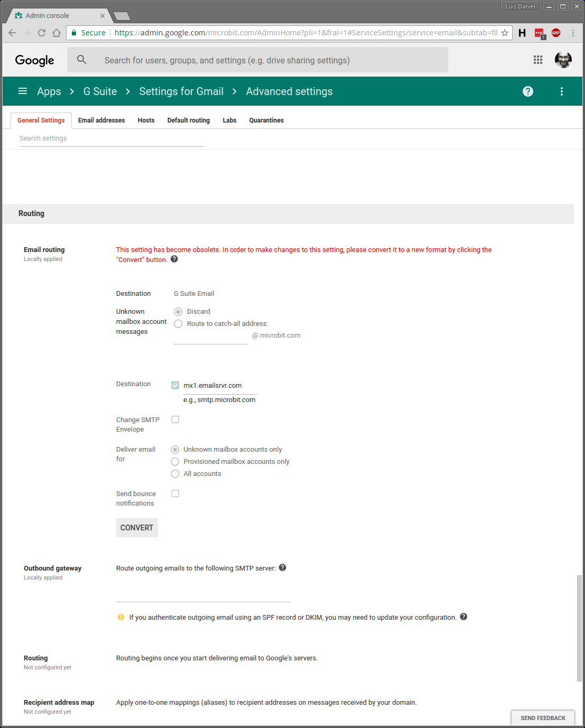Go back with the browser back arrow

click(12, 33)
